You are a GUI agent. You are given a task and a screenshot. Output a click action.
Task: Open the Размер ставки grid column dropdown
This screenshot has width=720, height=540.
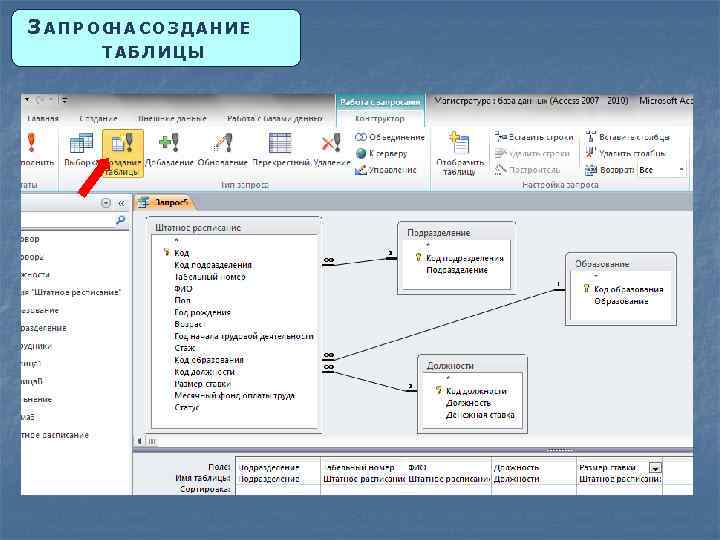tap(655, 468)
